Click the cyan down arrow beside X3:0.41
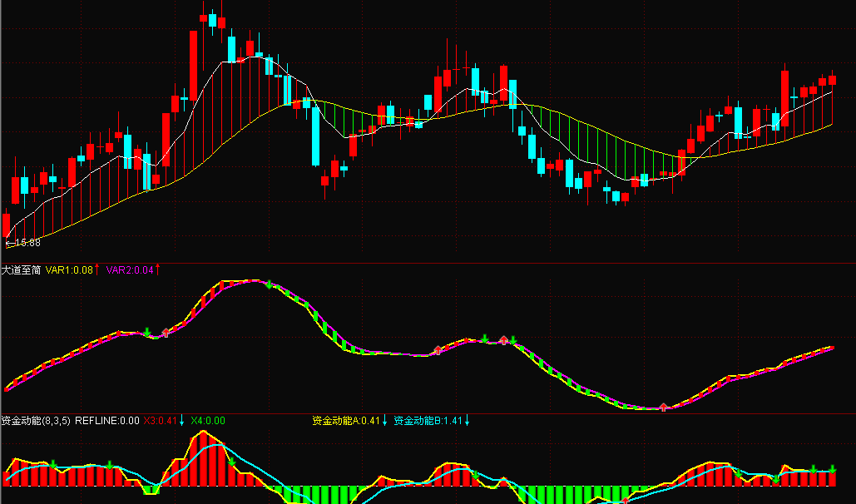 tap(182, 421)
